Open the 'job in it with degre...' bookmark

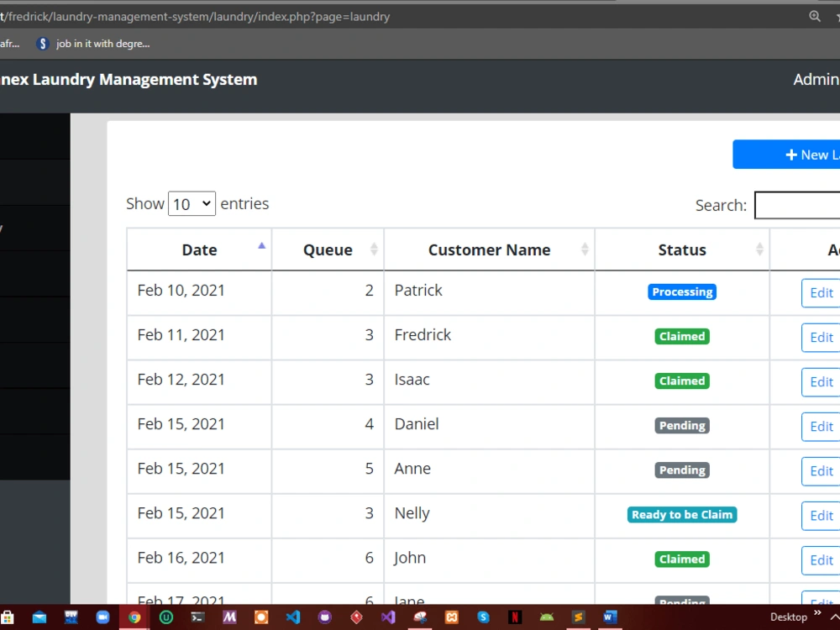coord(93,44)
